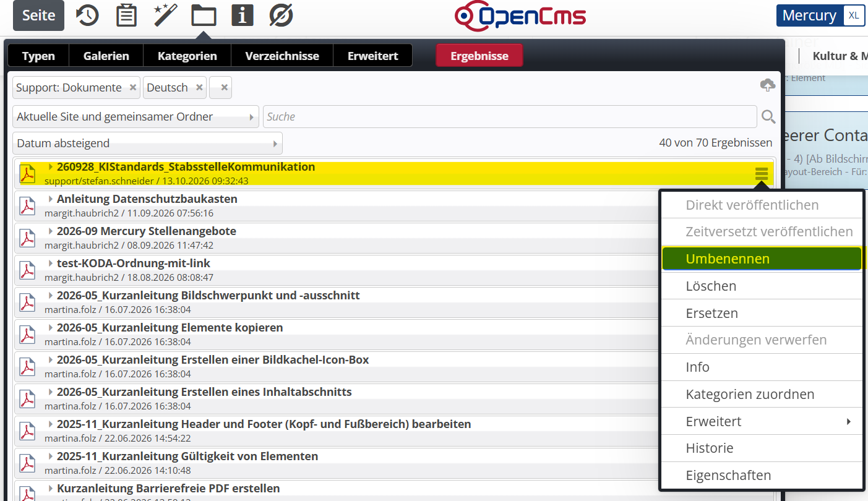The height and width of the screenshot is (501, 868).
Task: Open the history clock icon in toolbar
Action: [87, 15]
